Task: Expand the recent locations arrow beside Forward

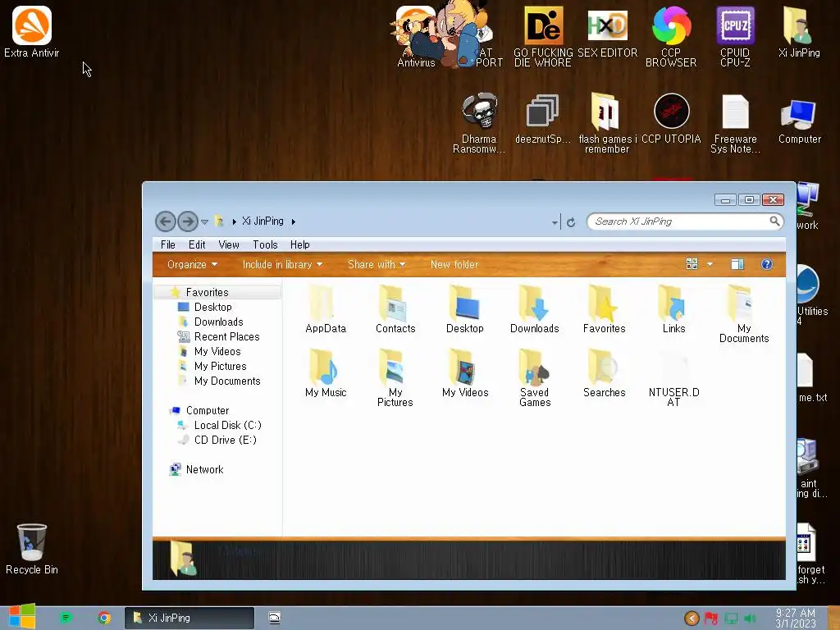Action: (204, 221)
